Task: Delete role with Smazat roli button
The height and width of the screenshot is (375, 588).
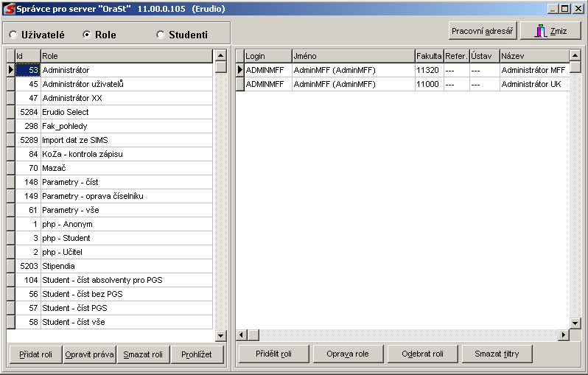Action: click(143, 354)
